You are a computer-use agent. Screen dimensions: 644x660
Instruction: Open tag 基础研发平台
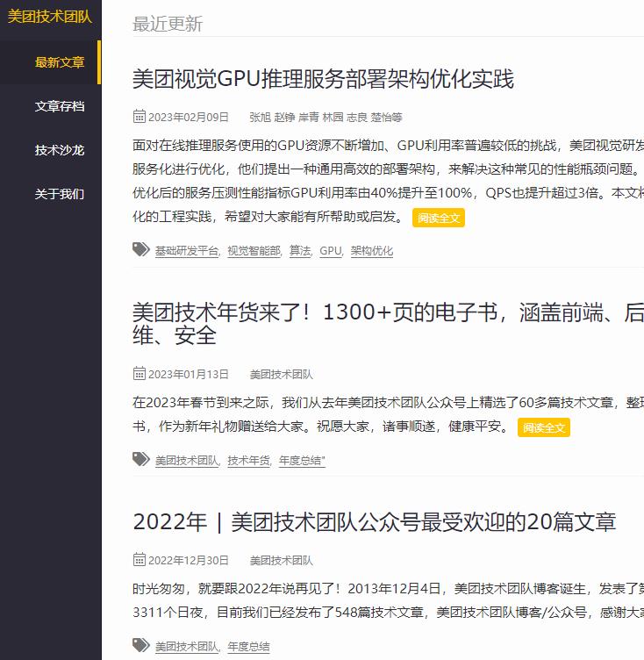tap(187, 251)
